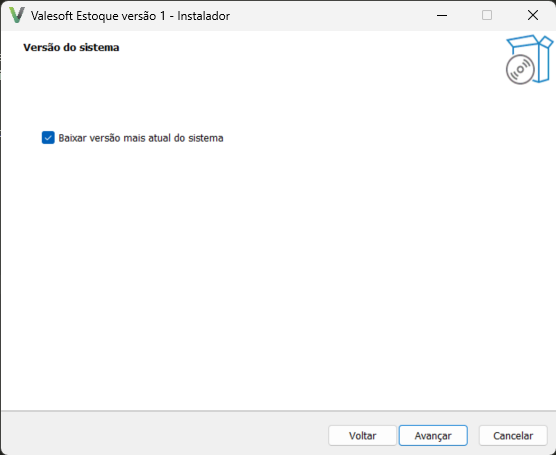Viewport: 556px width, 455px height.
Task: Abort installation with the Cancelar button
Action: click(513, 435)
